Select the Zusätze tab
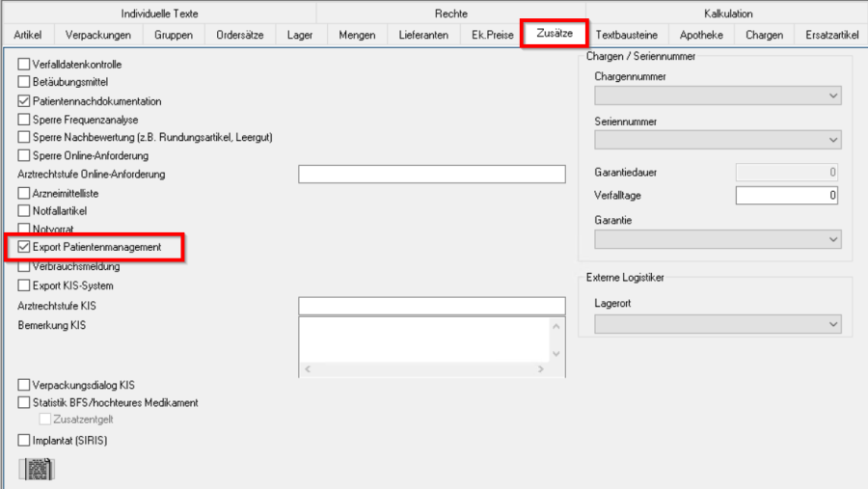The height and width of the screenshot is (489, 868). click(x=555, y=33)
